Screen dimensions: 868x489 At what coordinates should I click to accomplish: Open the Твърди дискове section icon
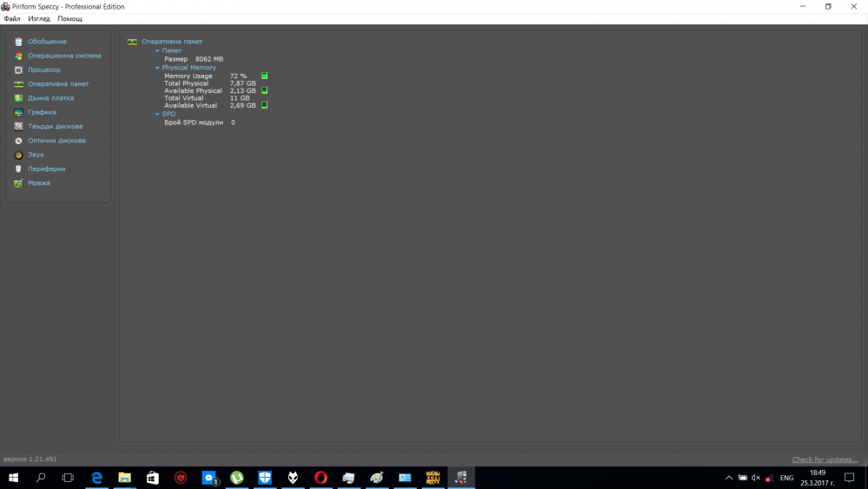[18, 126]
